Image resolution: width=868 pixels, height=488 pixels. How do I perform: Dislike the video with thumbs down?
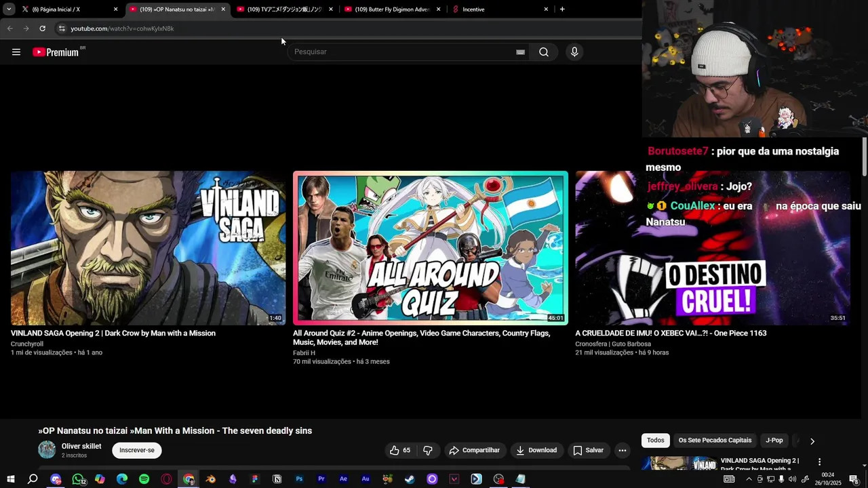pos(428,450)
